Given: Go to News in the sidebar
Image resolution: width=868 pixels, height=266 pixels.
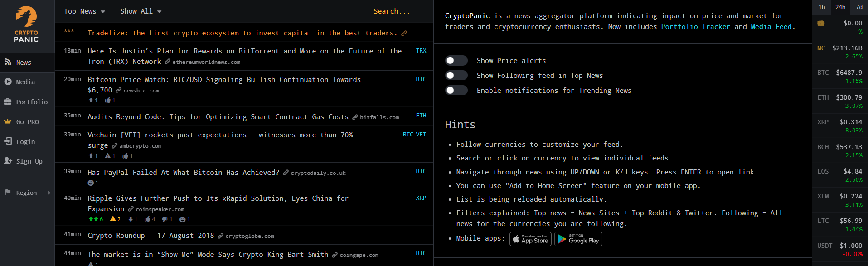Looking at the screenshot, I should click(x=27, y=62).
